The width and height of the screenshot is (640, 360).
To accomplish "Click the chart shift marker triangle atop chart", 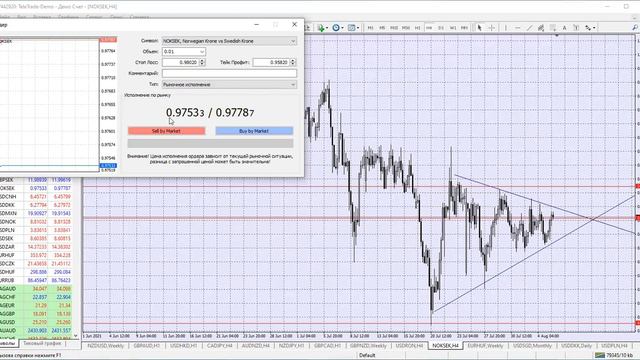I will 557,36.
